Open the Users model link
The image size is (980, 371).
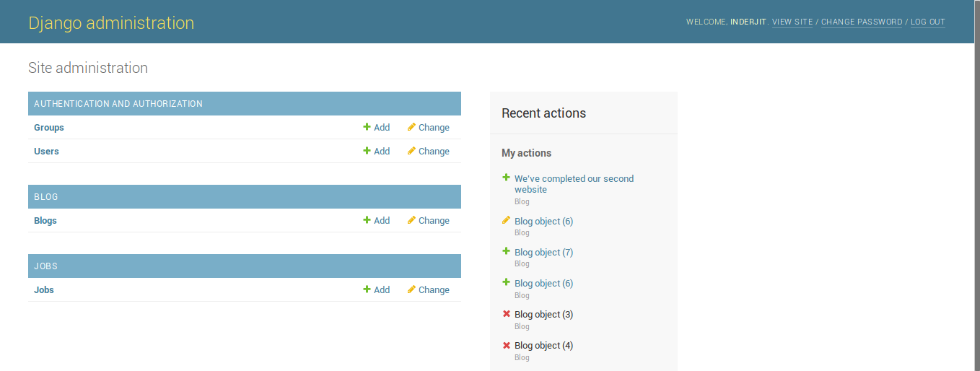[x=46, y=152]
